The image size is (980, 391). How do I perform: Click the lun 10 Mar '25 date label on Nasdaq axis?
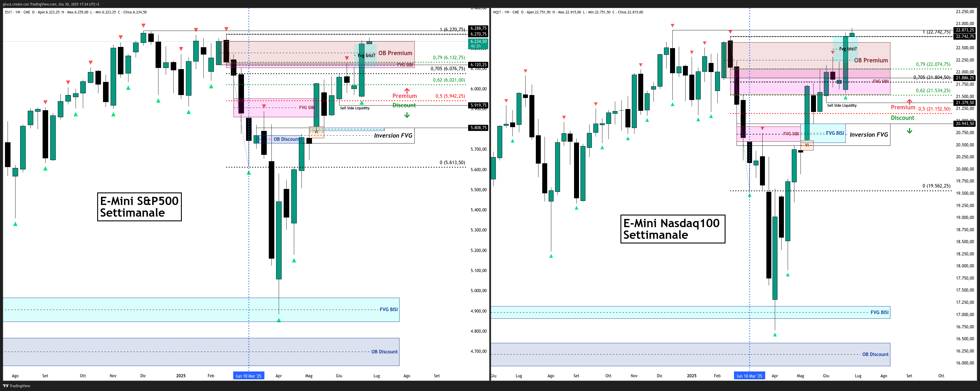[x=749, y=376]
